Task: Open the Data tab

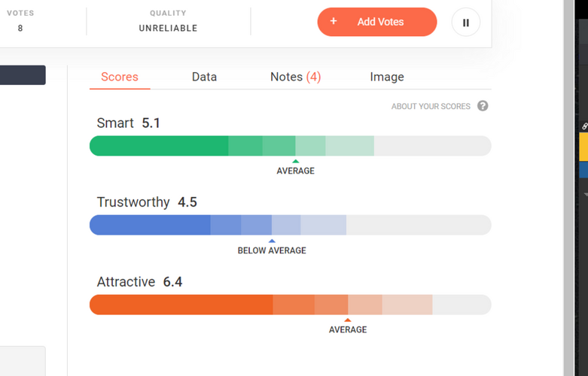Action: pyautogui.click(x=204, y=77)
